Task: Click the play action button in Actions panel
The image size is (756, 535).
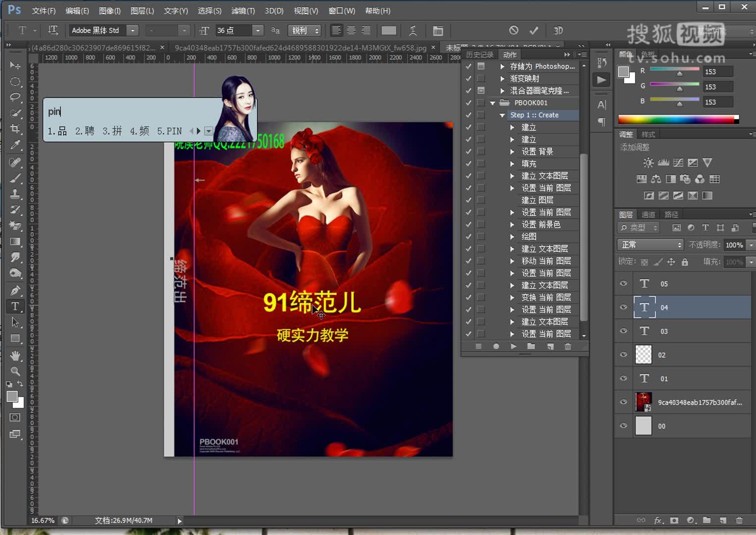Action: 513,346
